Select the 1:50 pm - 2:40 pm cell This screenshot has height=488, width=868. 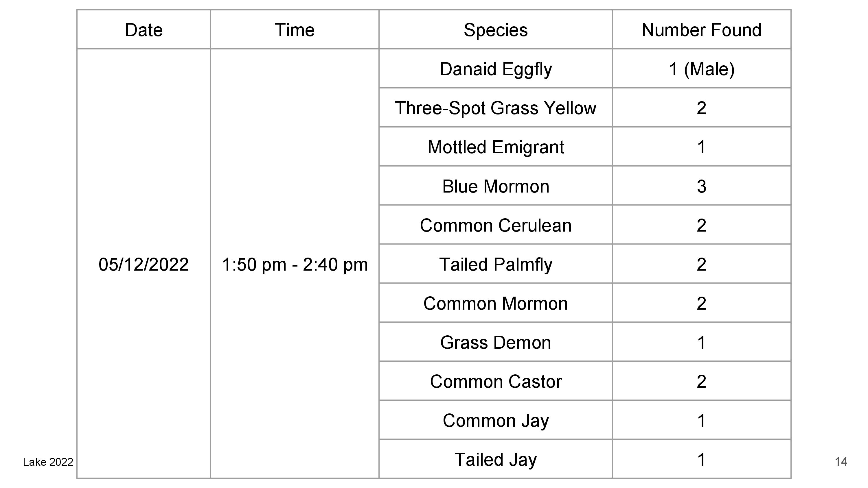pyautogui.click(x=295, y=264)
